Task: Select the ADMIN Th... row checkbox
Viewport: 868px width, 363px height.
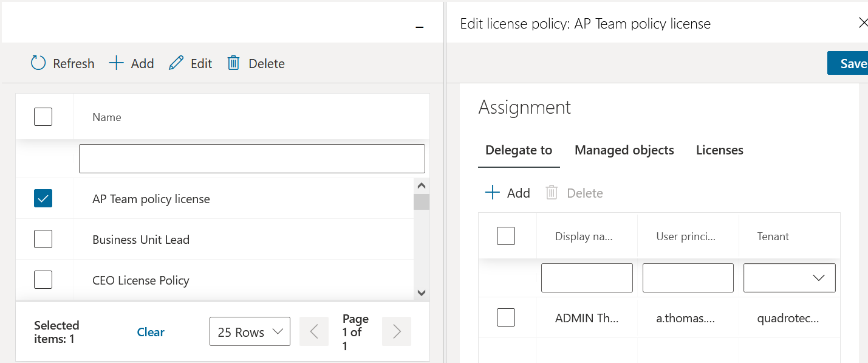Action: (506, 317)
